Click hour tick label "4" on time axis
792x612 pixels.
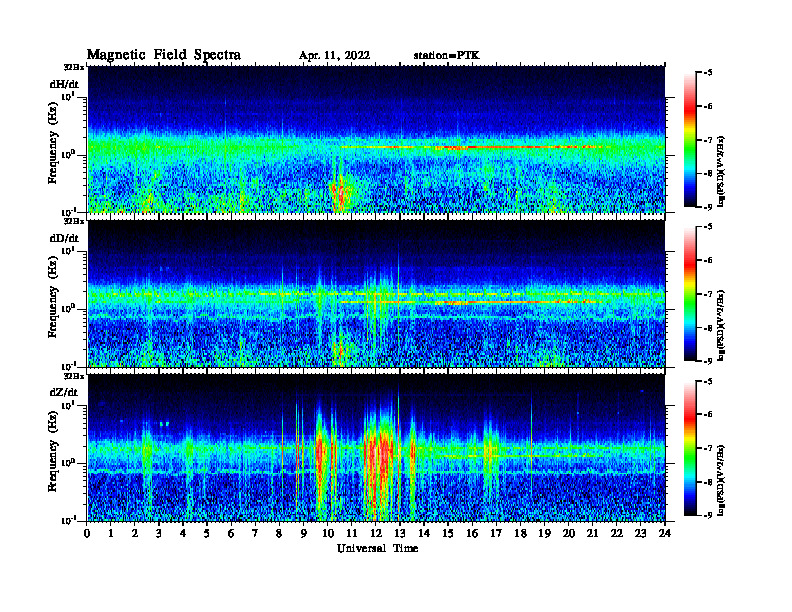pyautogui.click(x=183, y=534)
